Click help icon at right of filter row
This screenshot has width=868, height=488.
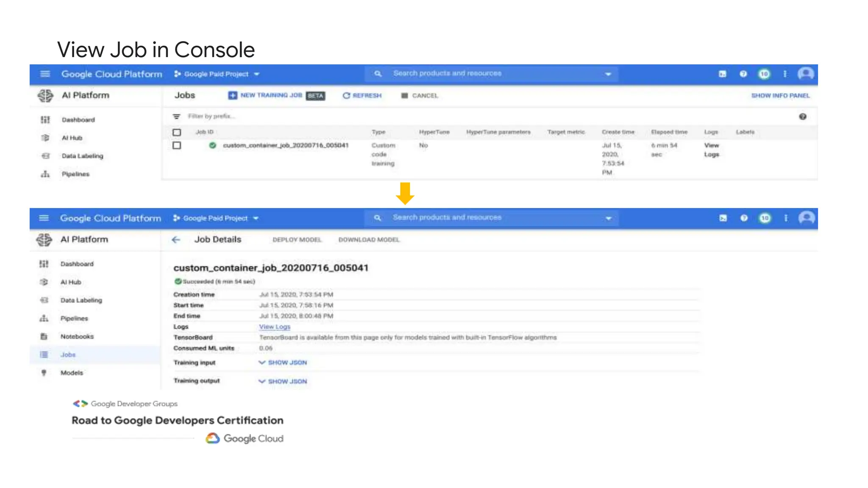803,116
